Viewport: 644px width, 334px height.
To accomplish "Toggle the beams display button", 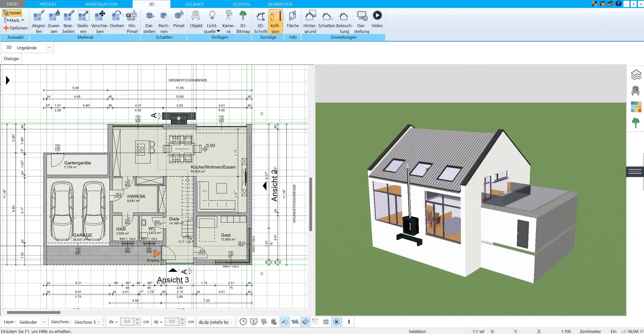I will click(x=295, y=322).
